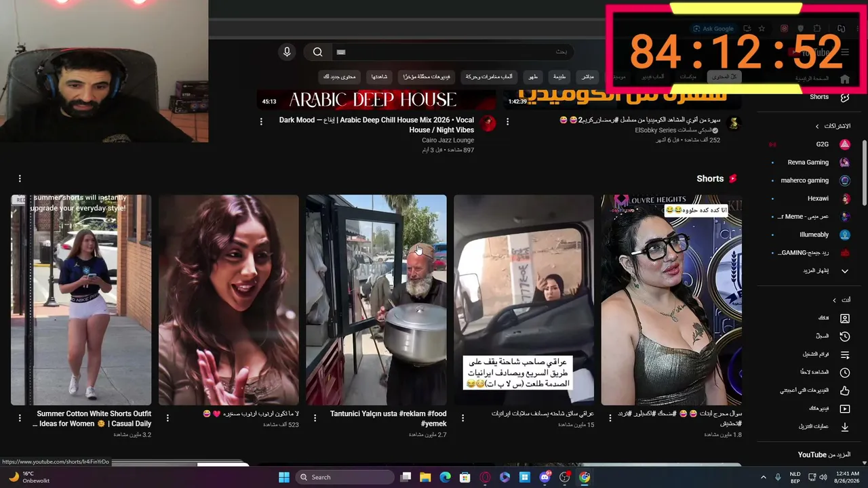Open the Illumeably channel subscription

coord(814,235)
